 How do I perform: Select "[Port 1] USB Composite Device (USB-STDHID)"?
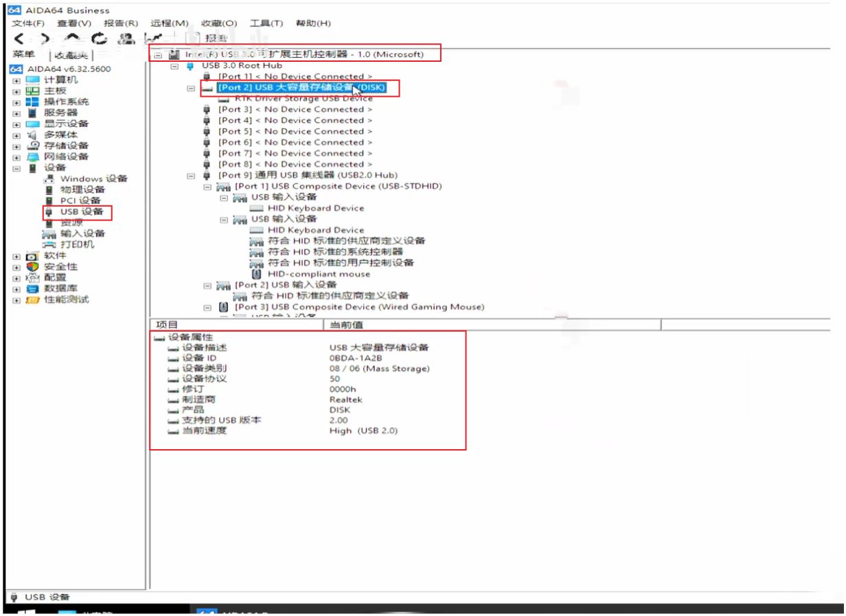pos(338,186)
